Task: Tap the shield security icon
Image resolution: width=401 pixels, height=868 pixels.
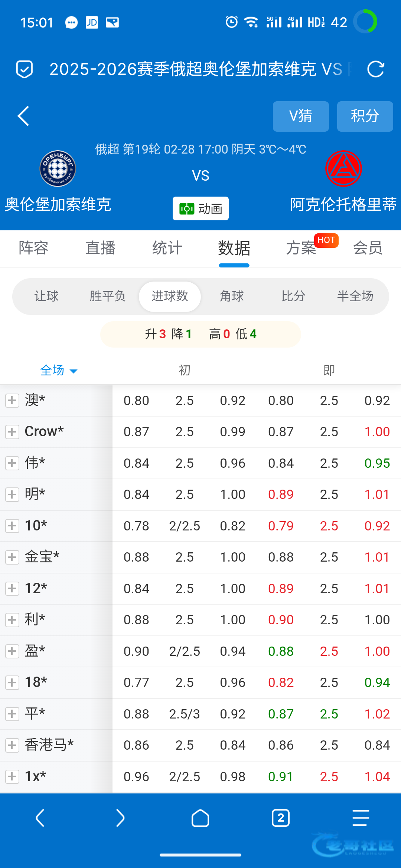Action: tap(25, 69)
